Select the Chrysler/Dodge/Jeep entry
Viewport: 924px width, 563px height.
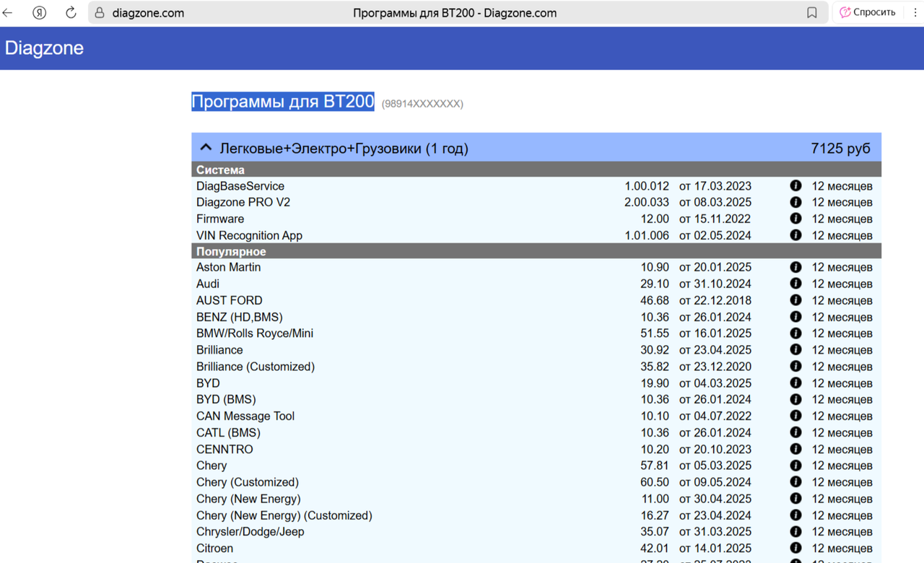[250, 532]
